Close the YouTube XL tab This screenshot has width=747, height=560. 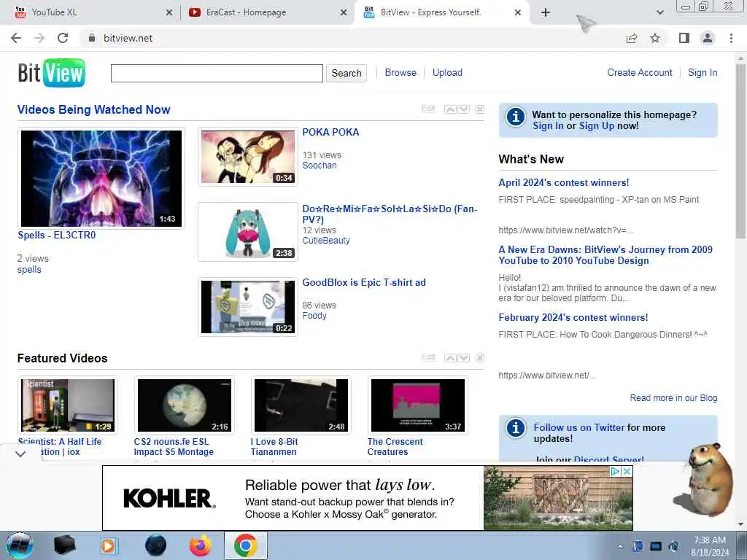click(x=169, y=13)
